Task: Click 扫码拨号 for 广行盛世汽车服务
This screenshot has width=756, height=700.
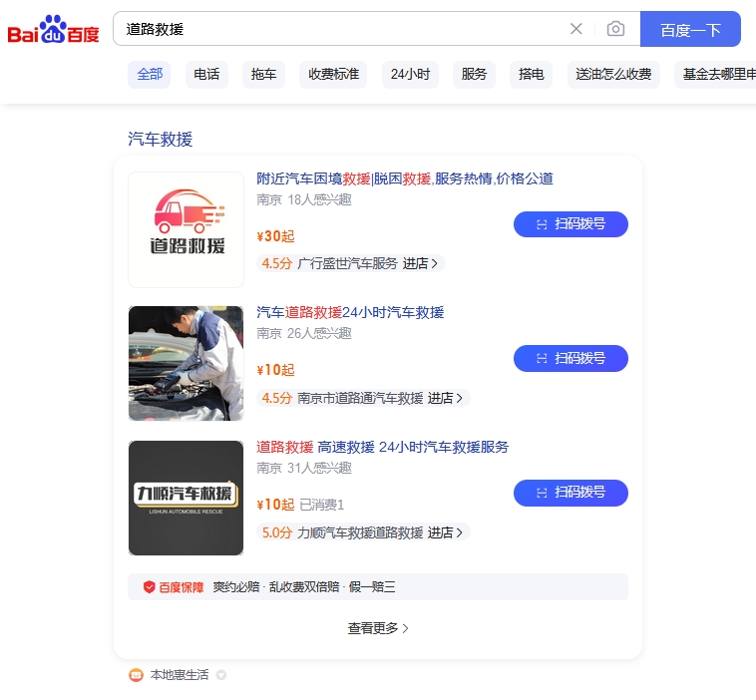Action: (570, 224)
